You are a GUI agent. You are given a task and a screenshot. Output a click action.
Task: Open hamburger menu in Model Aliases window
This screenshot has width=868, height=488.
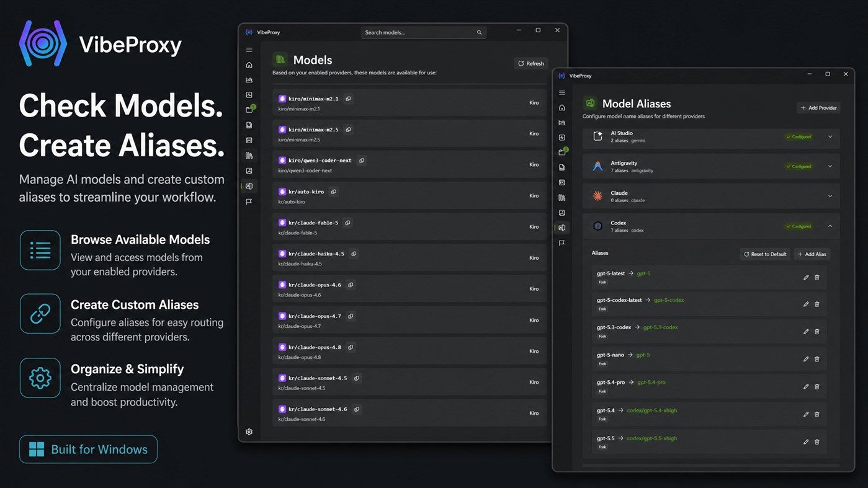[x=562, y=93]
